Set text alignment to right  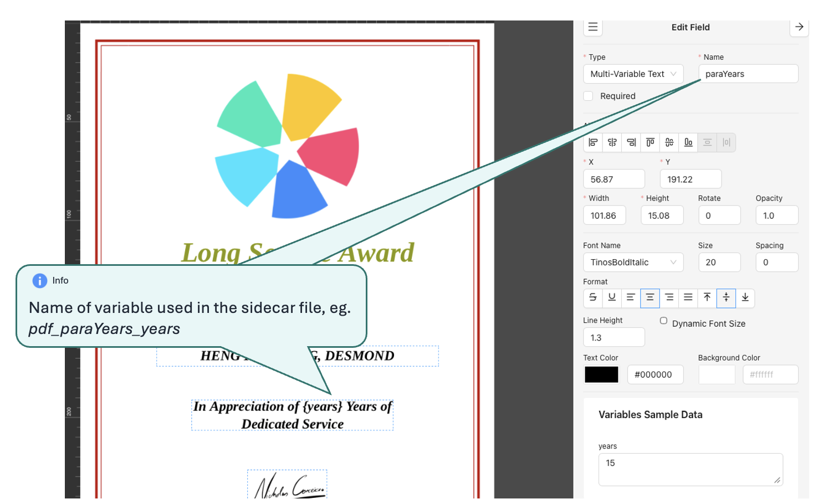coord(669,297)
